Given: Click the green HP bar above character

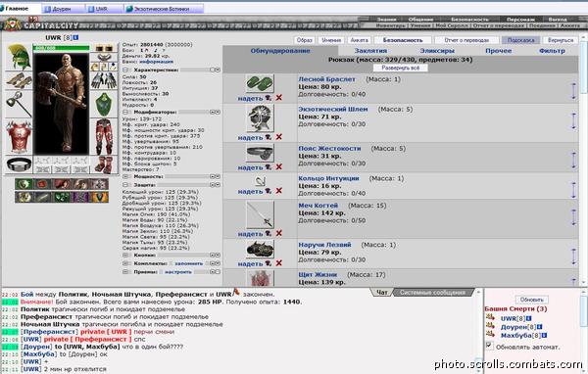Looking at the screenshot, I should [62, 48].
